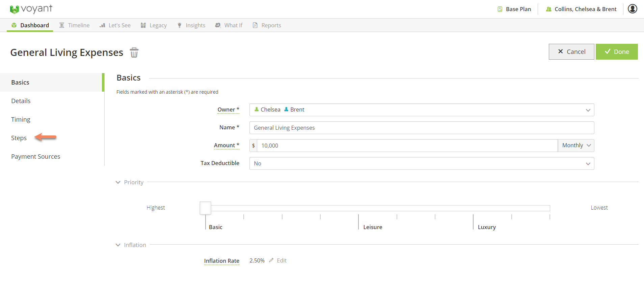
Task: Click the Base Plan icon
Action: click(500, 9)
